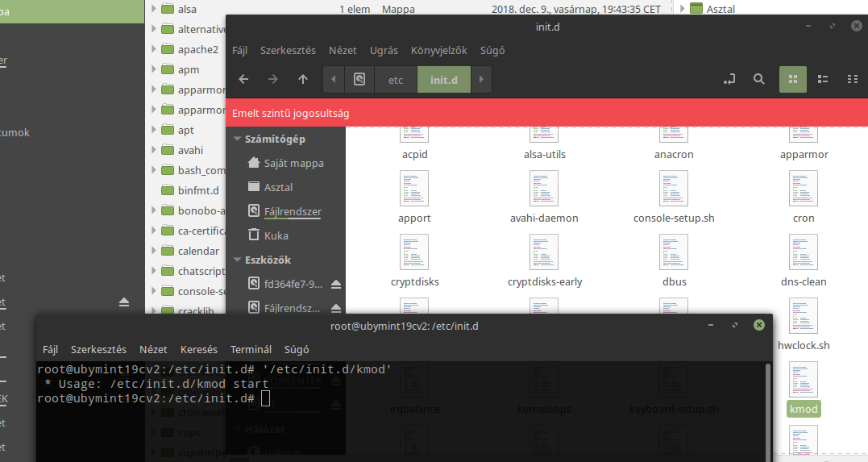Go up to parent folder
This screenshot has width=868, height=462.
[x=303, y=79]
